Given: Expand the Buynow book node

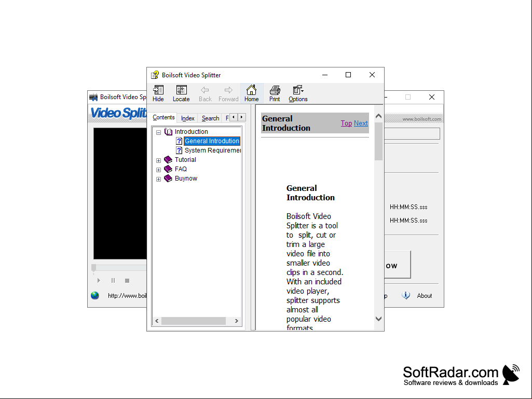Looking at the screenshot, I should 158,179.
